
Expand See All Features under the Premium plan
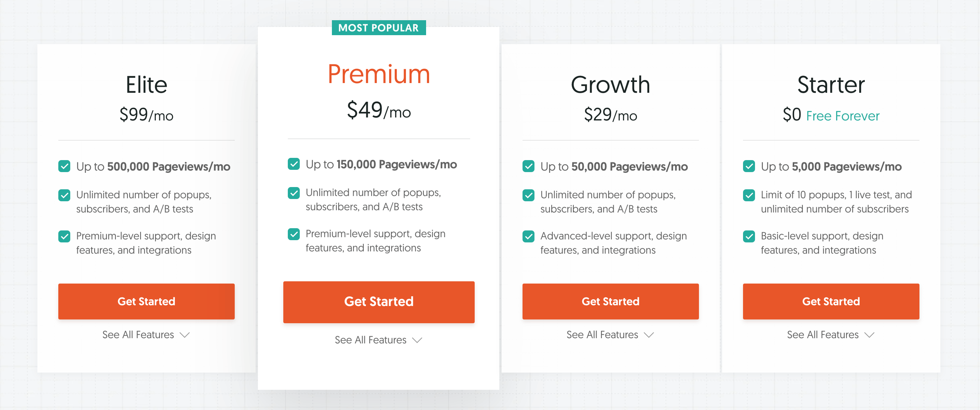(x=379, y=340)
